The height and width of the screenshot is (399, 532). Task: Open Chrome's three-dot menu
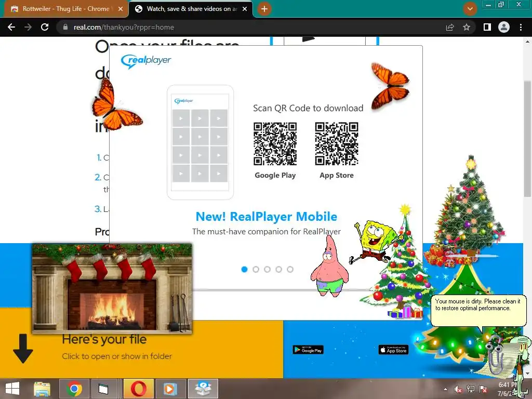pyautogui.click(x=521, y=27)
